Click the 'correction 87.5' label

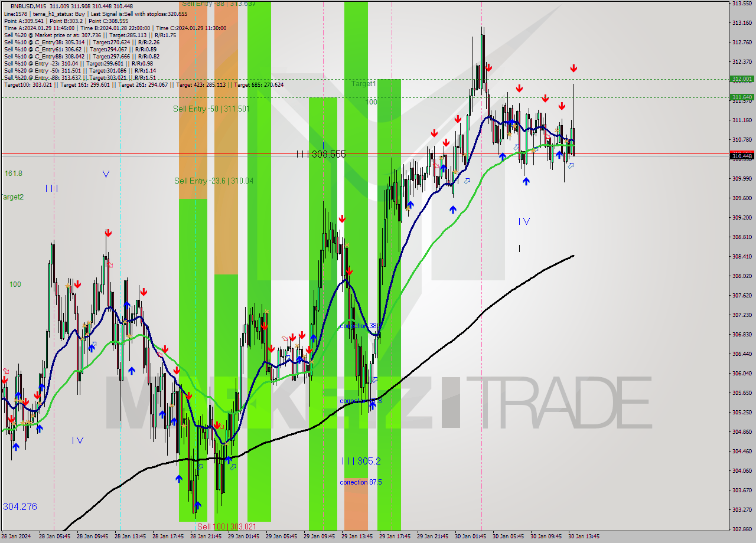pos(361,482)
